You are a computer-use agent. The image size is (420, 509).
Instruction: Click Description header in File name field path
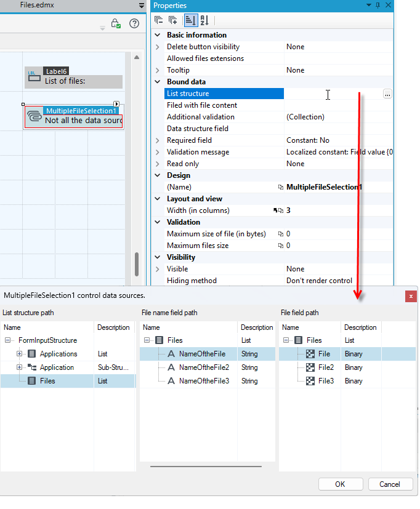tap(257, 327)
